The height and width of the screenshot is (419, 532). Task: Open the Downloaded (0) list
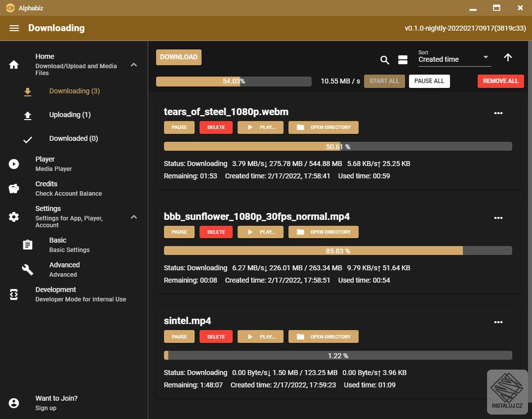pyautogui.click(x=74, y=138)
